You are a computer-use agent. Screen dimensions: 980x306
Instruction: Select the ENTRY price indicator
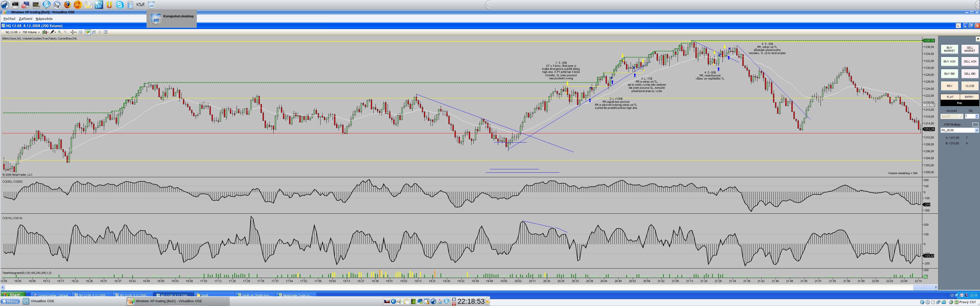coord(969,97)
